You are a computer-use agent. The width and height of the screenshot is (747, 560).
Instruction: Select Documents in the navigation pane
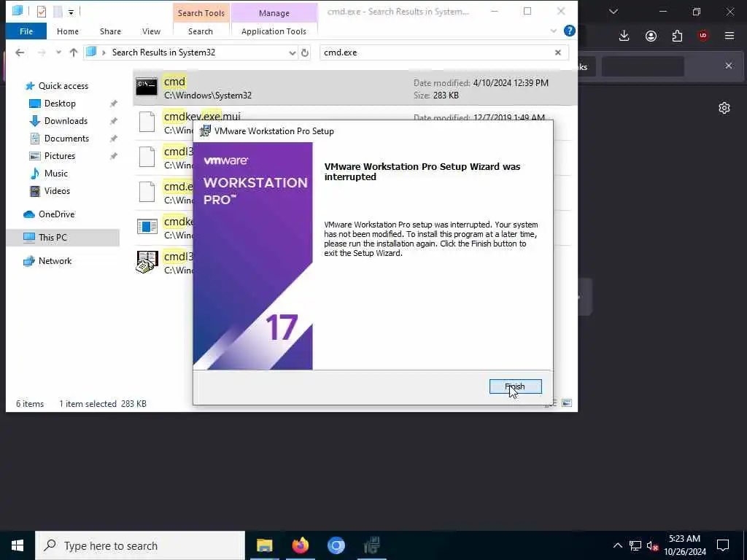66,139
